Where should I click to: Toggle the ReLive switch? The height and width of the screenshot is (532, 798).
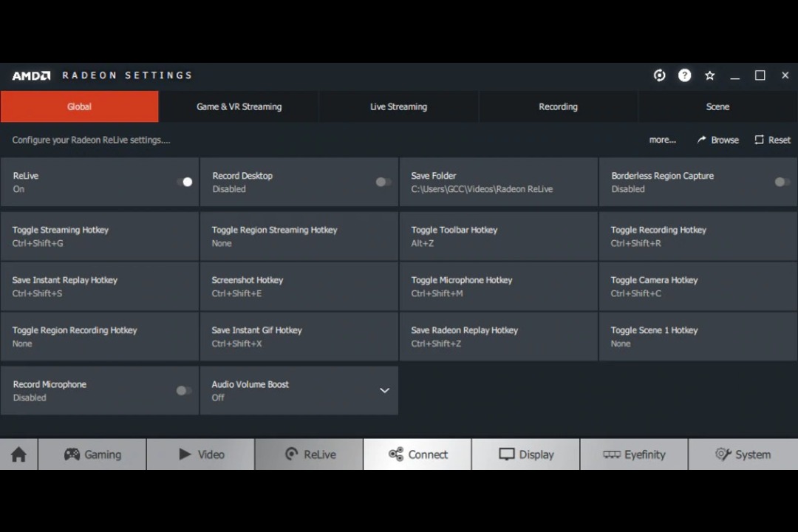[184, 182]
